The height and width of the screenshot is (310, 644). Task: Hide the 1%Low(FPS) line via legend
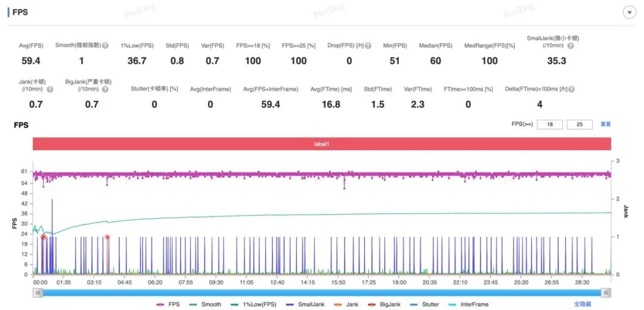point(255,304)
